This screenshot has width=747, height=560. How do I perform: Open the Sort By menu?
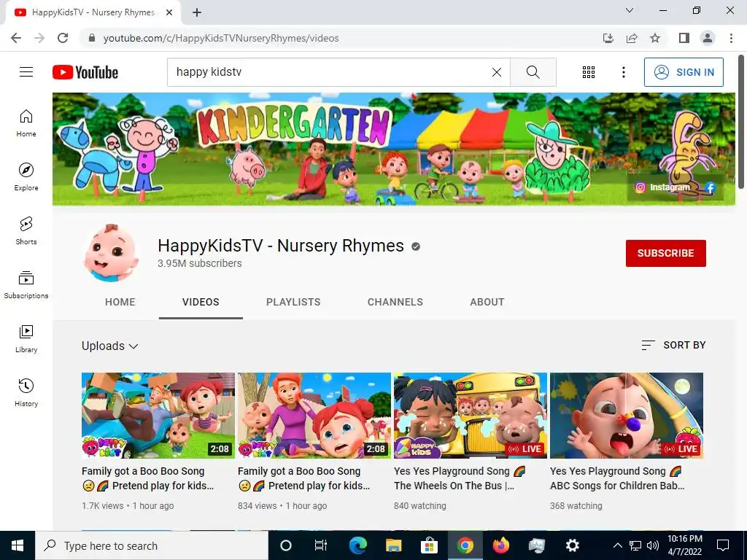pos(673,345)
